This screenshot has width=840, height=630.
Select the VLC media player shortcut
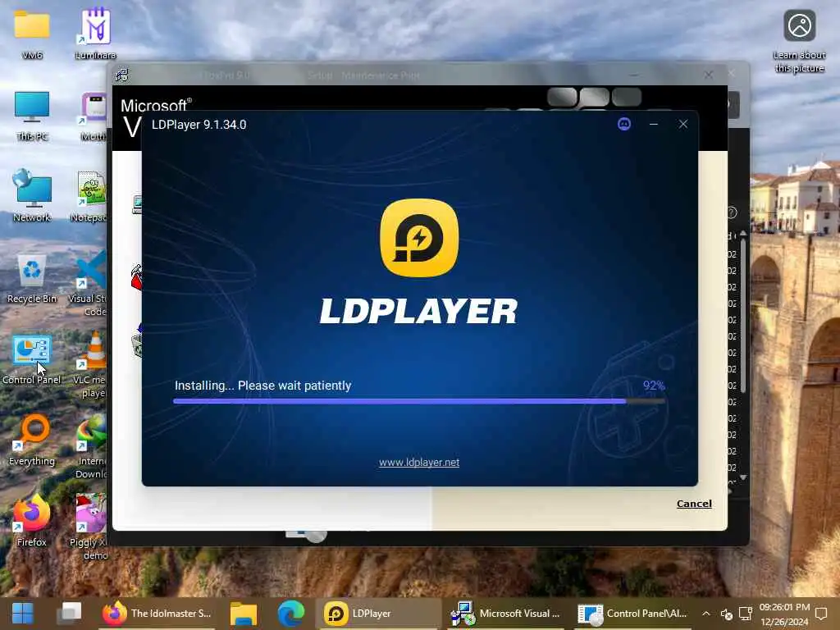[x=90, y=365]
